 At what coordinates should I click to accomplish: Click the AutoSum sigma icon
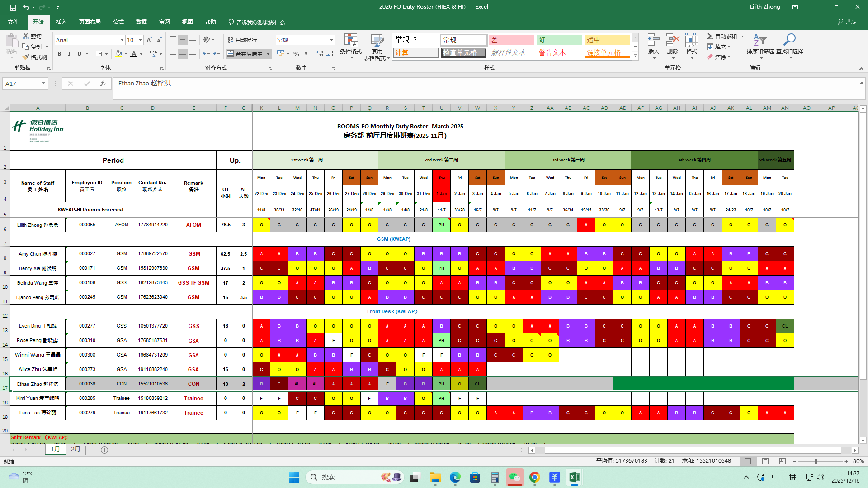coord(710,36)
